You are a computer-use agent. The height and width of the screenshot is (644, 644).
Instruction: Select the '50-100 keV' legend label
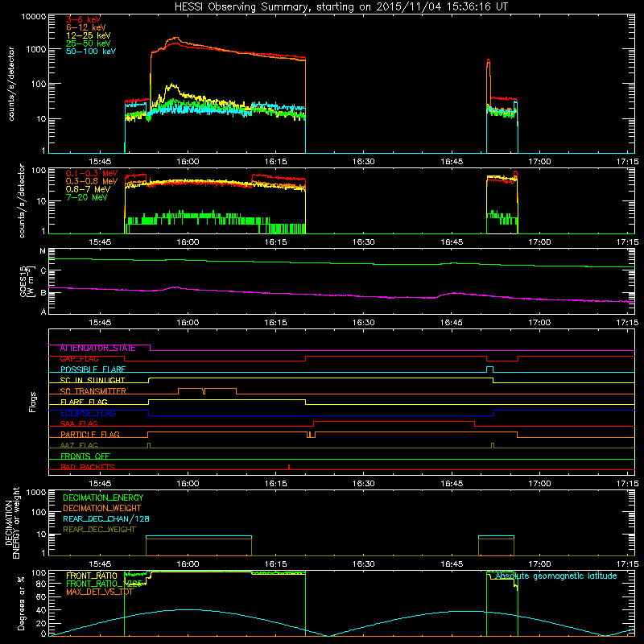click(91, 52)
